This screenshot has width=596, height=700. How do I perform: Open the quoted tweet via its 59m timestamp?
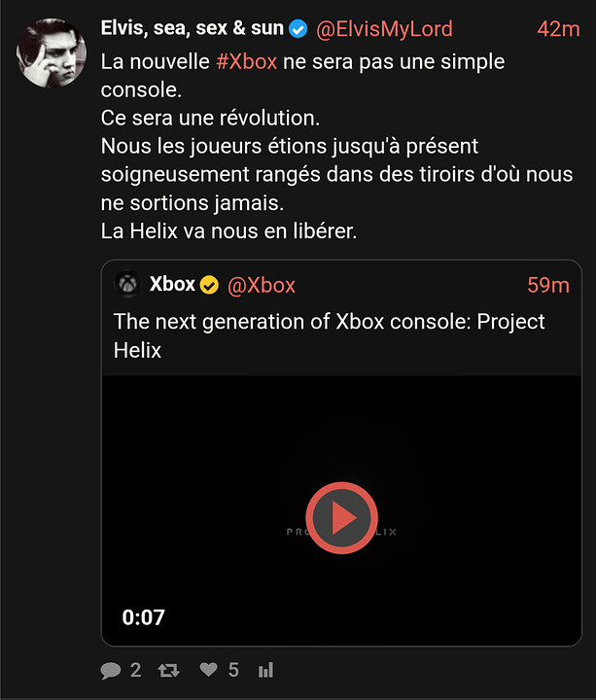click(x=548, y=285)
